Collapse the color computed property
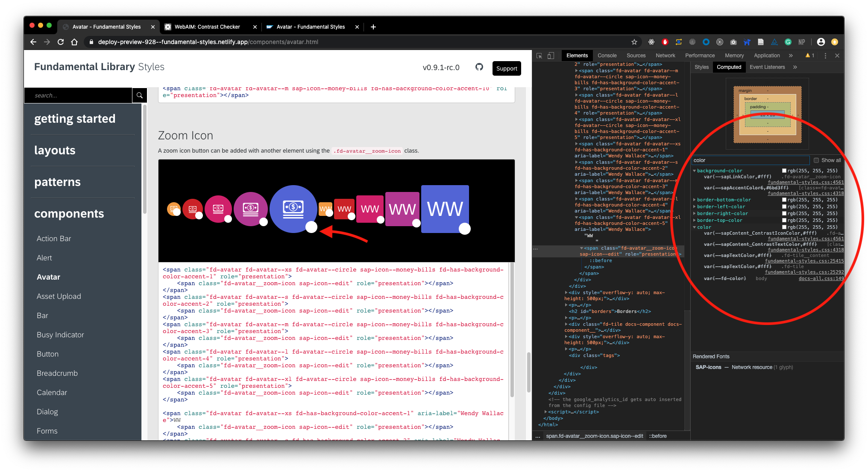Viewport: 868px width, 472px height. pyautogui.click(x=695, y=227)
